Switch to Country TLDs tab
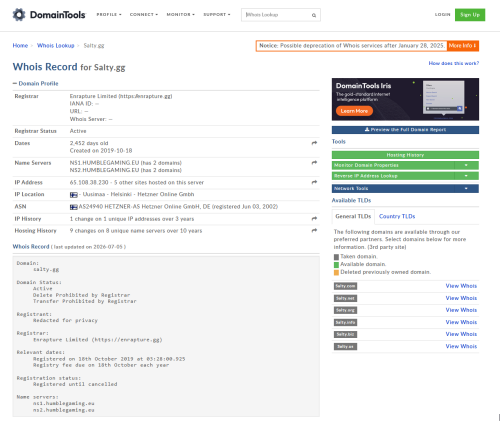500x432 pixels. [397, 216]
